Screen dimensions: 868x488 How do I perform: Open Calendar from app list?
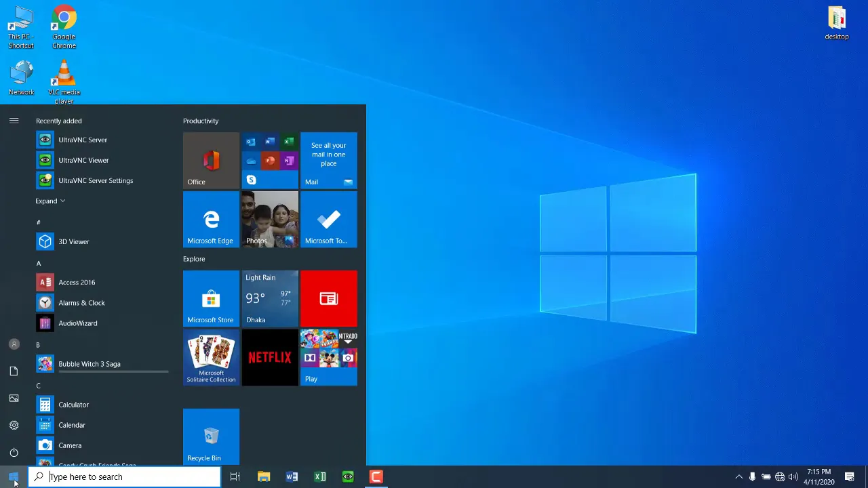102,425
